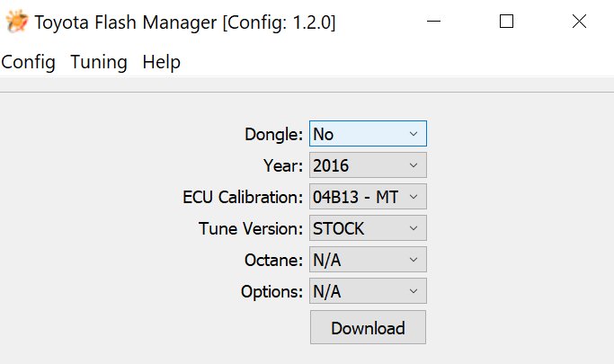Screen dimensions: 614x364
Task: Open the Year dropdown showing 2016
Action: point(368,165)
